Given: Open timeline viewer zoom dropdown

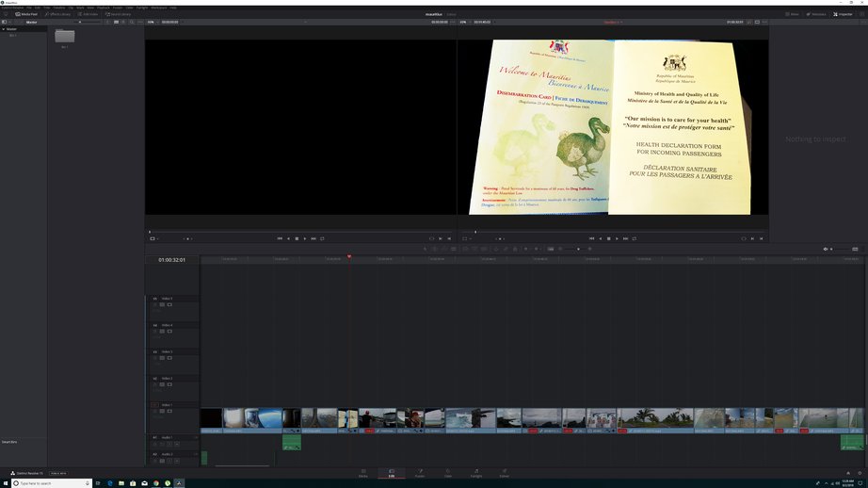Looking at the screenshot, I should (464, 23).
